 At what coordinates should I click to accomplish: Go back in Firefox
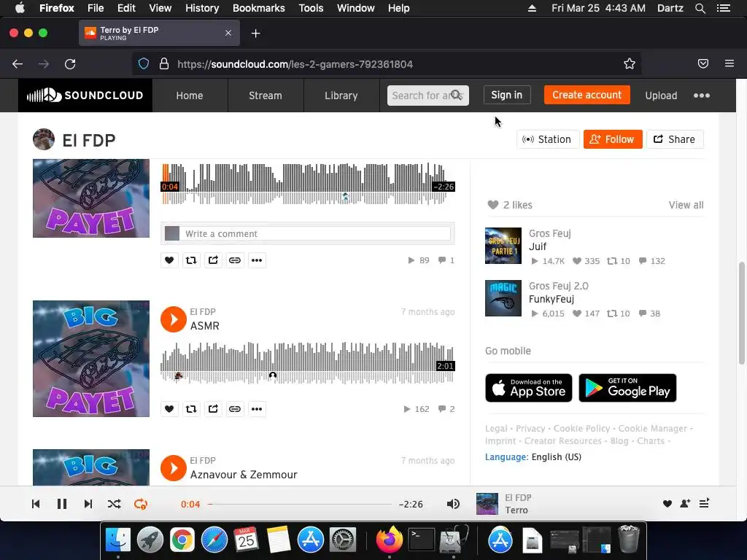pyautogui.click(x=18, y=64)
